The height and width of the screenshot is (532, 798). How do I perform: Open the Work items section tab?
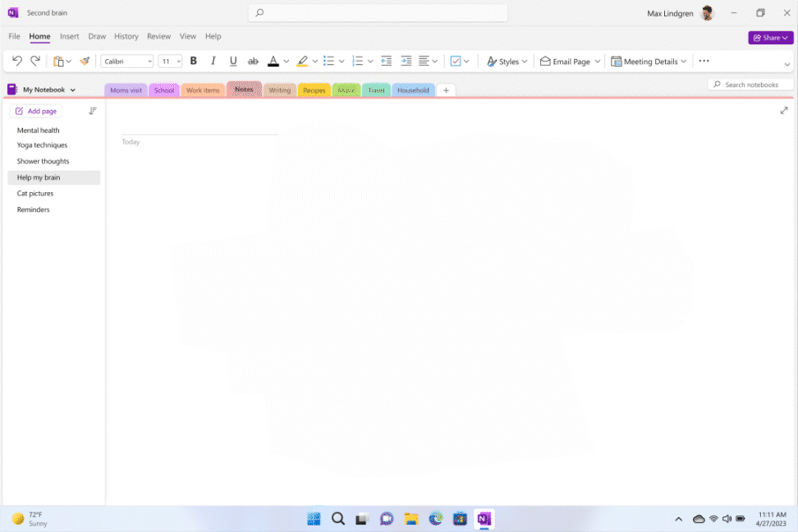click(203, 90)
